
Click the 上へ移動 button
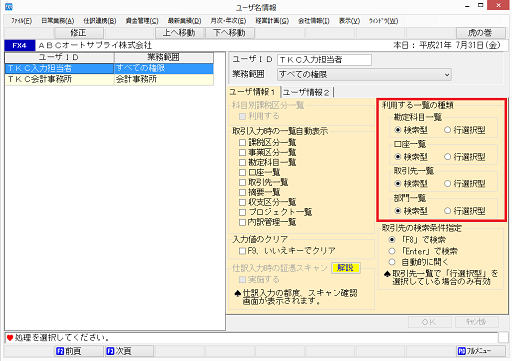[x=179, y=33]
